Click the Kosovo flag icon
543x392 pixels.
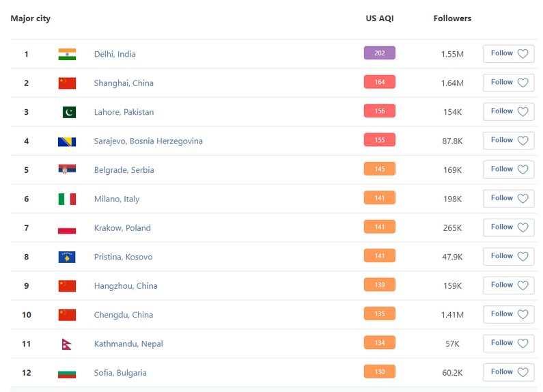pos(67,257)
